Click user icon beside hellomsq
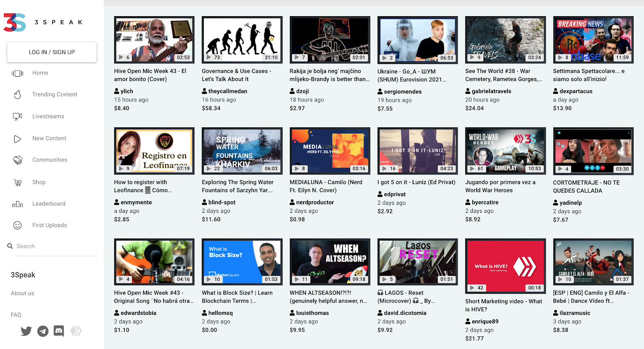Screen dimensions: 644x349 (x=204, y=313)
